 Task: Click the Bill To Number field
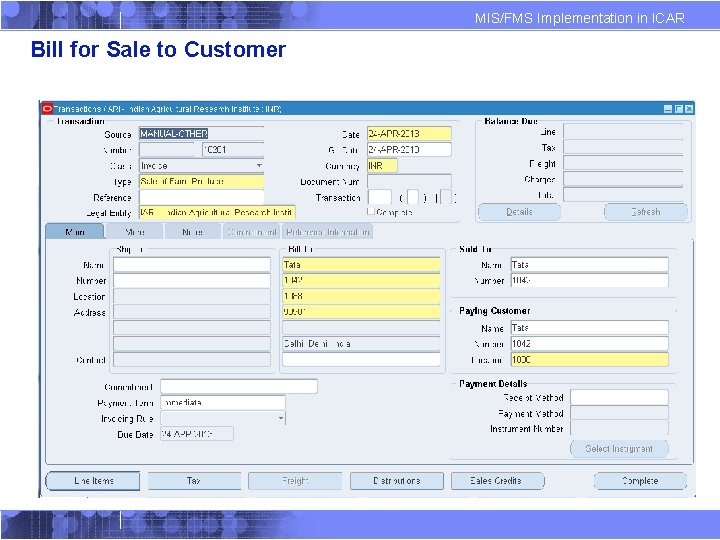point(361,281)
